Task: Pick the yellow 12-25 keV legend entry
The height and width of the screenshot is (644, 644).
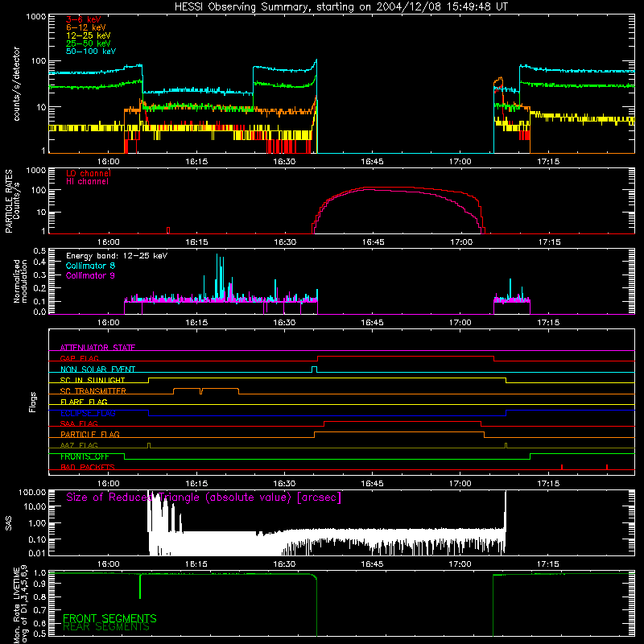Action: (x=88, y=35)
